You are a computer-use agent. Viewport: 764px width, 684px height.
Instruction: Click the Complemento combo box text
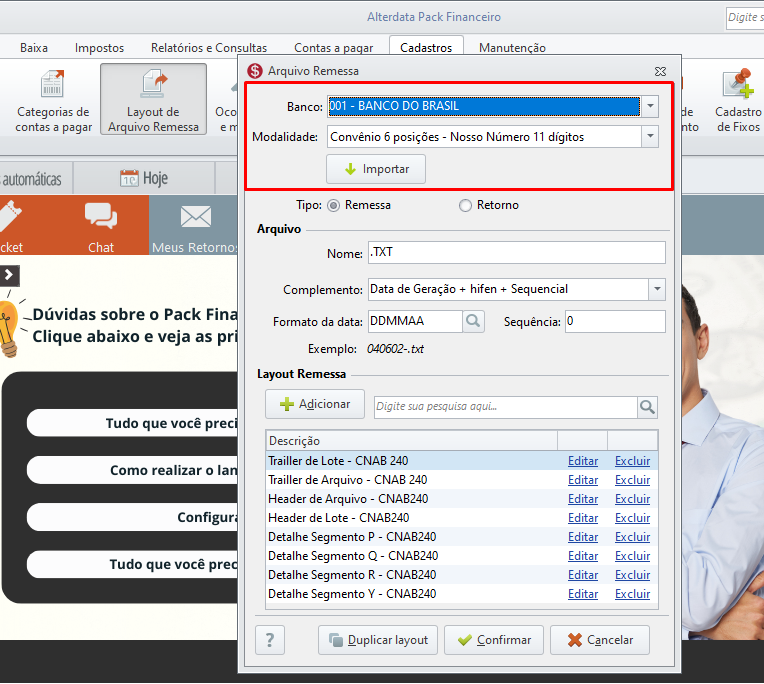469,289
